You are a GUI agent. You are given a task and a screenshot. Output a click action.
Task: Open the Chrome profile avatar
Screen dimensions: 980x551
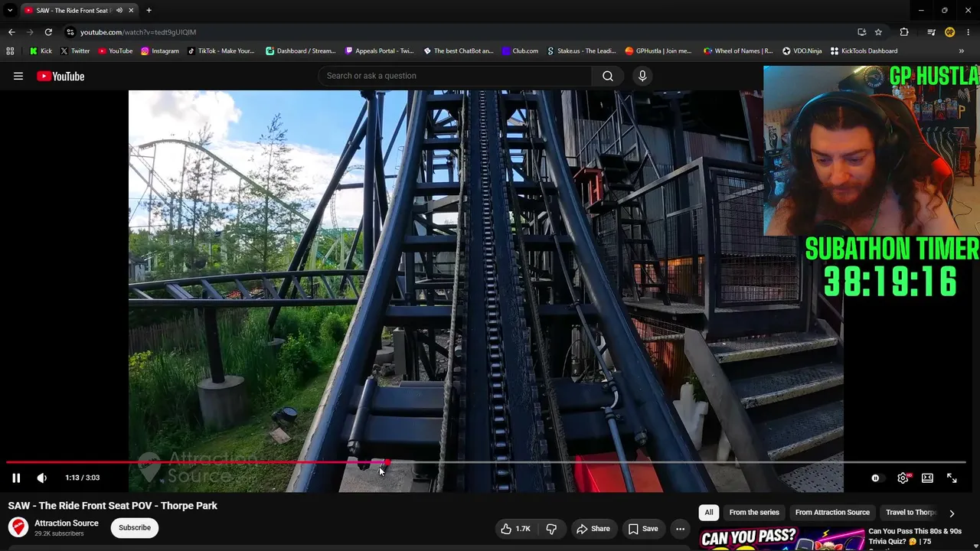pos(950,32)
